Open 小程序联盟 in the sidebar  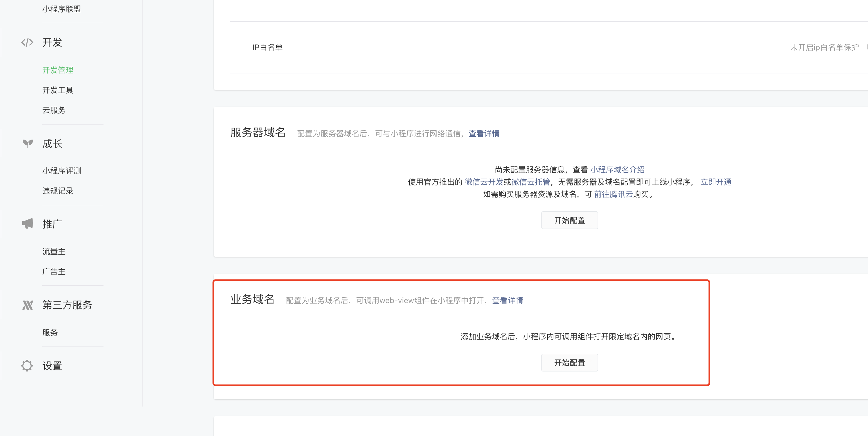pos(62,9)
